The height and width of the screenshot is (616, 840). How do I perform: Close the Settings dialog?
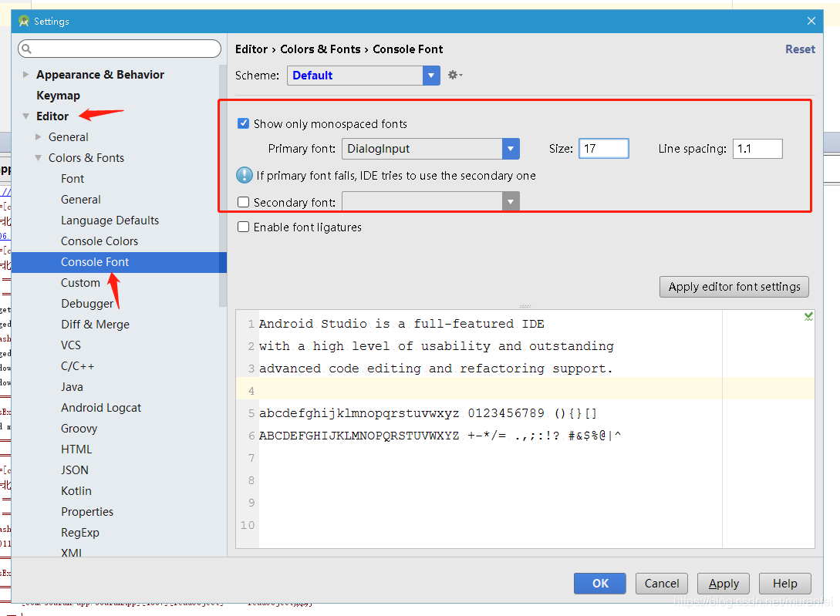point(811,21)
